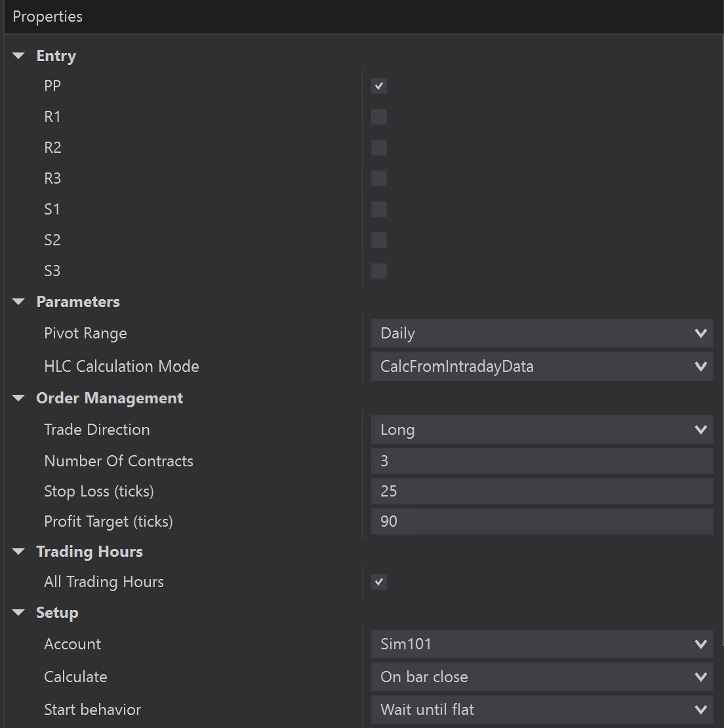The width and height of the screenshot is (724, 728).
Task: Collapse the Setup section arrow
Action: coord(18,613)
